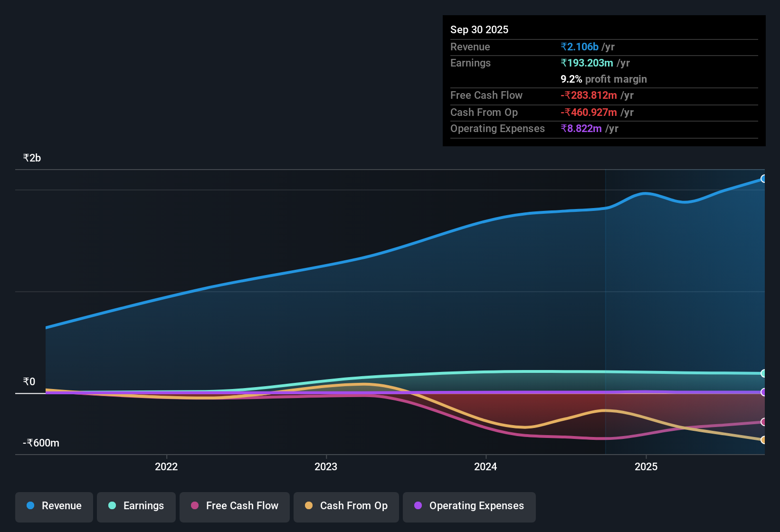
Task: Click the orange Cash From Op dot icon
Action: point(308,506)
